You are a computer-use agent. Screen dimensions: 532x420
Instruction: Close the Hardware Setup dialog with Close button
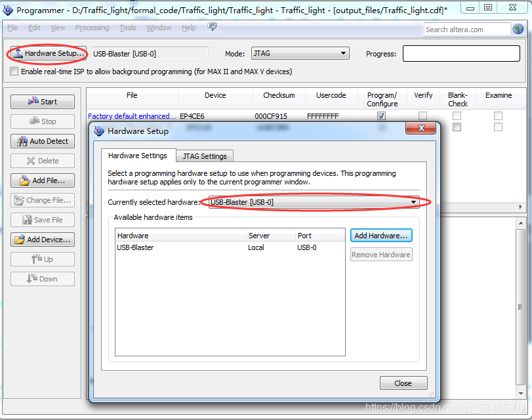[x=403, y=383]
